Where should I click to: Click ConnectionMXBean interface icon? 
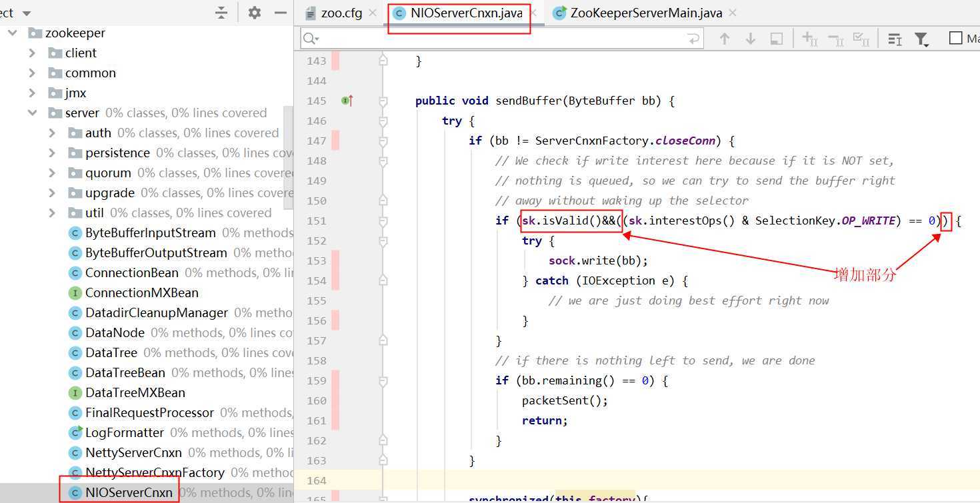click(75, 293)
